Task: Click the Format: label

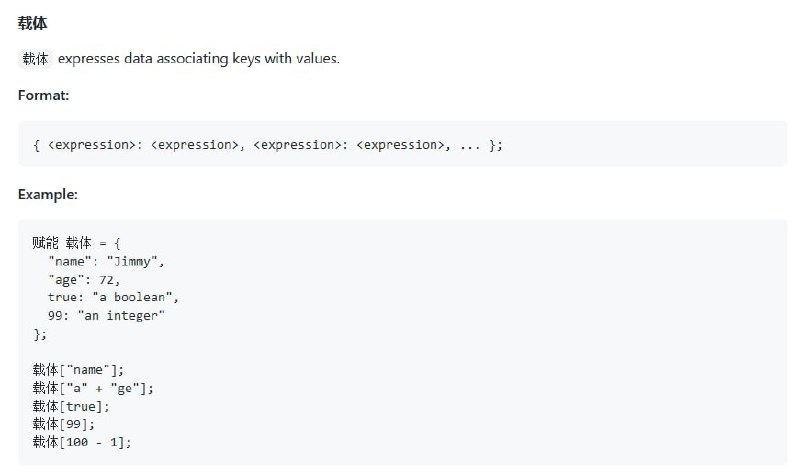Action: pos(43,95)
